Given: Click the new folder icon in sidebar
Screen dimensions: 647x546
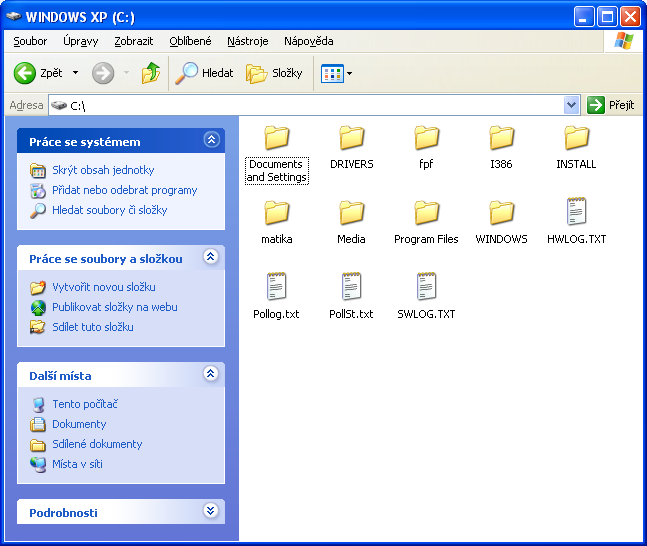Looking at the screenshot, I should [x=38, y=287].
